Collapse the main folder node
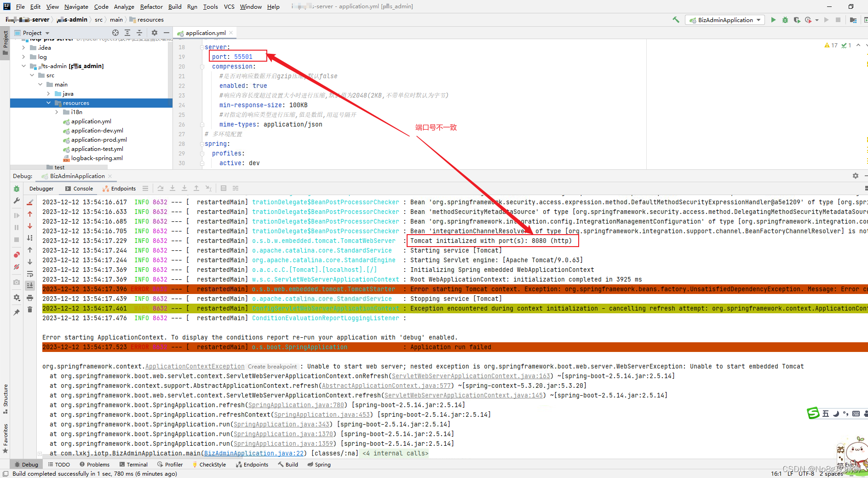This screenshot has width=868, height=478. coord(40,84)
